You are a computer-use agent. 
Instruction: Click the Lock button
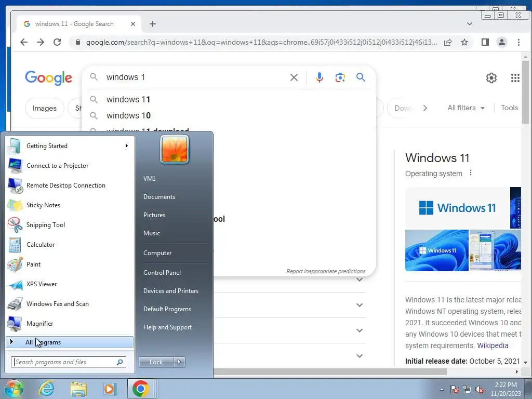point(156,362)
